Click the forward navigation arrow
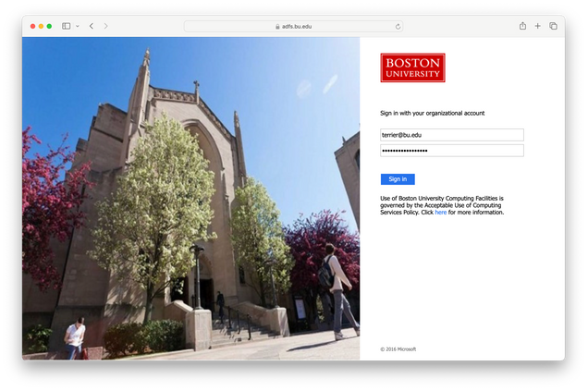 105,26
